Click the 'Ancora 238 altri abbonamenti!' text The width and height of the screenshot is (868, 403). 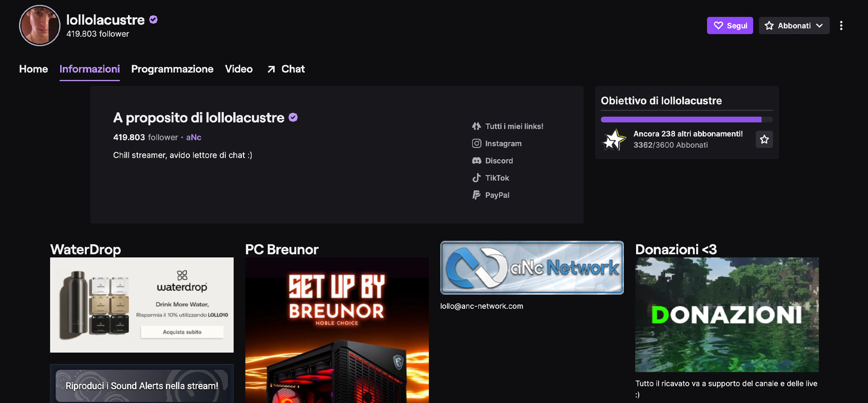pos(688,134)
